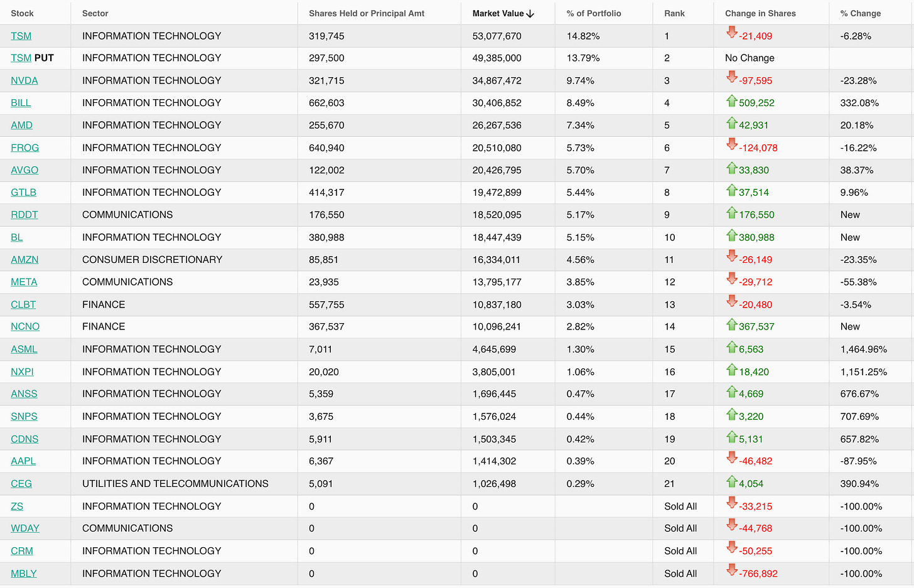Click the green up arrow in ASML row

tap(731, 347)
